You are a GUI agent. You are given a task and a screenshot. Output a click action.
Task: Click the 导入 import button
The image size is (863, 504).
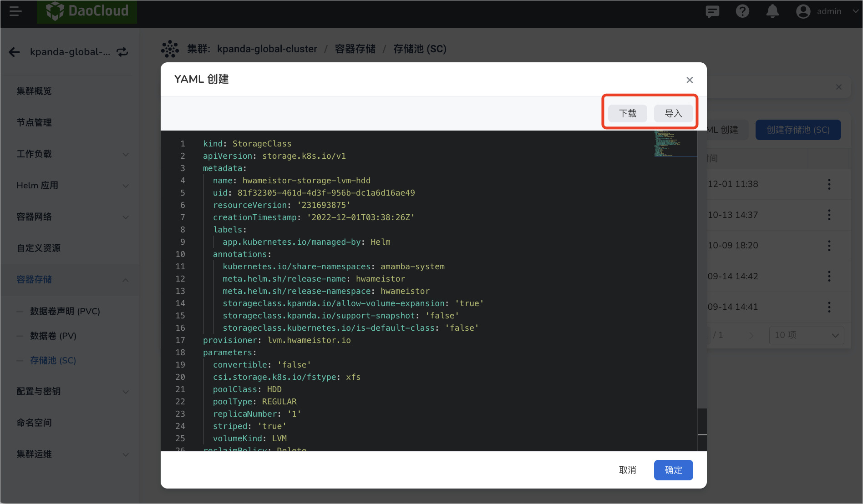673,113
